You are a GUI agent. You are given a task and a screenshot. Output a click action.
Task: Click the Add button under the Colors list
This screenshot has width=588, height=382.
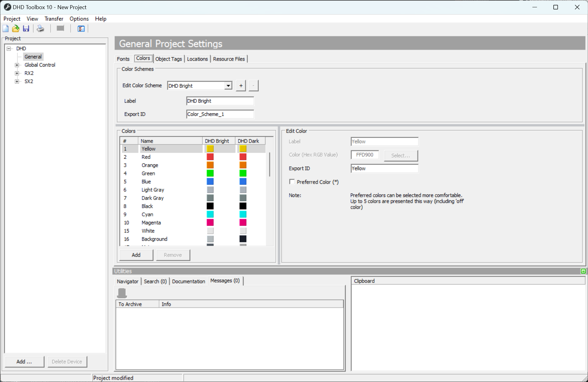(136, 255)
